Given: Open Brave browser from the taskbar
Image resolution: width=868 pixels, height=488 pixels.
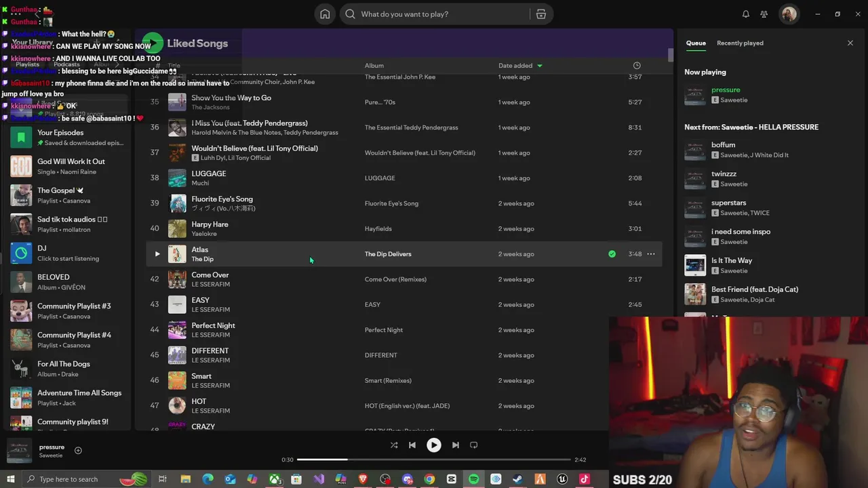Looking at the screenshot, I should point(363,479).
